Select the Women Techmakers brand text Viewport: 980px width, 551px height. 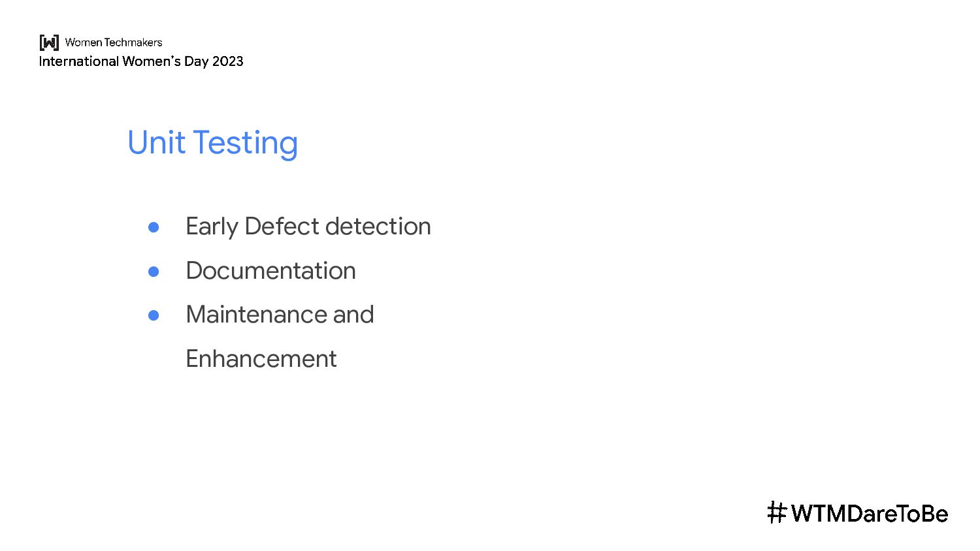tap(114, 42)
